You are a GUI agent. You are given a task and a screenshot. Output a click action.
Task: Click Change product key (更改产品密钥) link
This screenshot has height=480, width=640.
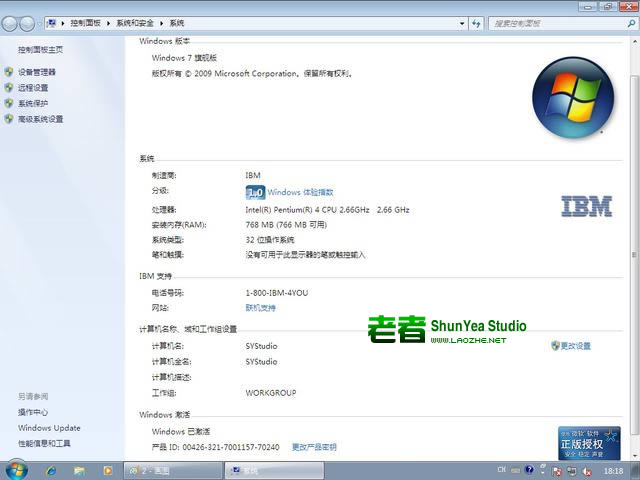(x=314, y=447)
